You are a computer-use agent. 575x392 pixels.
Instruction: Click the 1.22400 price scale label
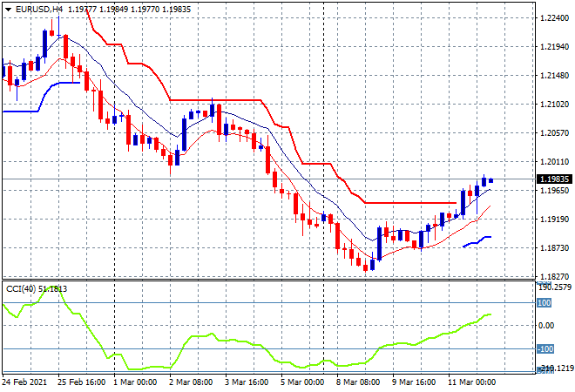[555, 18]
